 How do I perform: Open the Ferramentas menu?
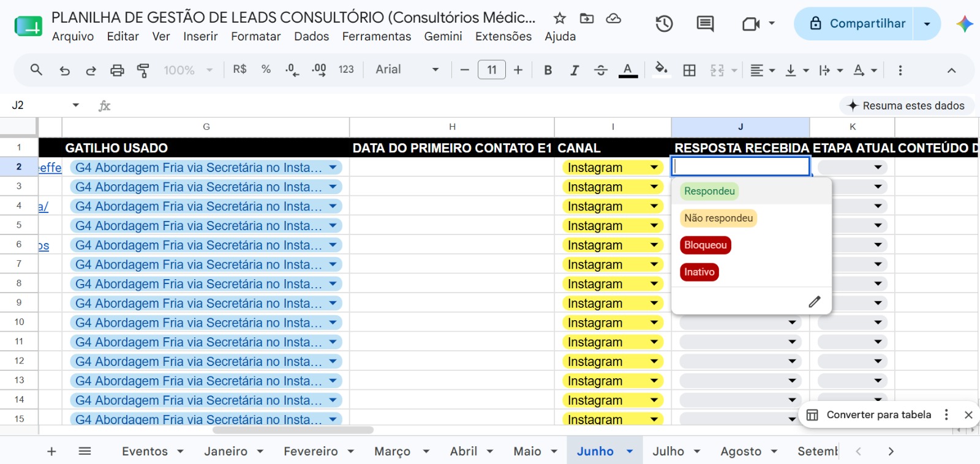(x=377, y=36)
